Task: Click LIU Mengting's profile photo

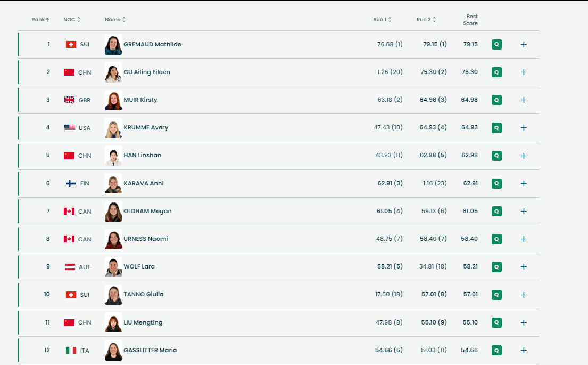Action: pos(113,322)
